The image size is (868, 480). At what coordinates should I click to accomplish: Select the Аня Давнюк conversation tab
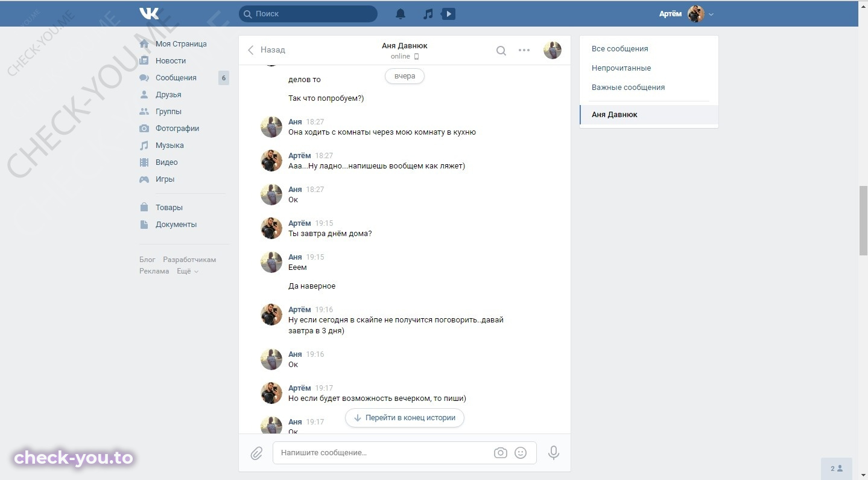click(649, 115)
